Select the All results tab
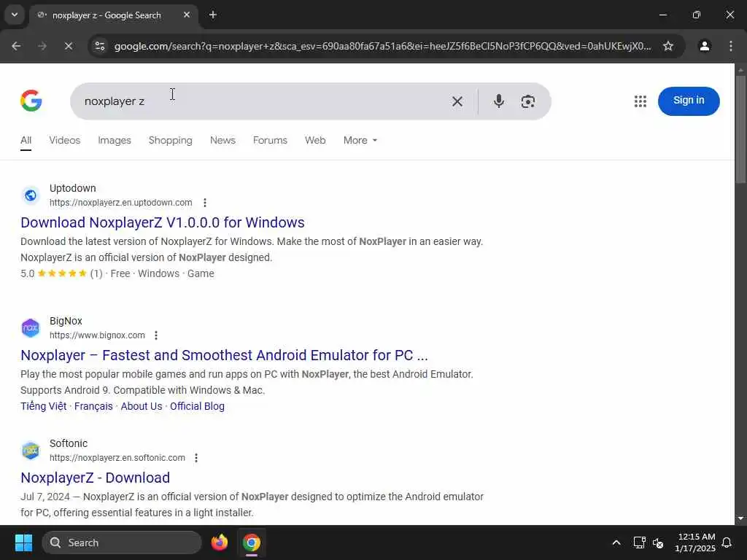 pos(26,141)
